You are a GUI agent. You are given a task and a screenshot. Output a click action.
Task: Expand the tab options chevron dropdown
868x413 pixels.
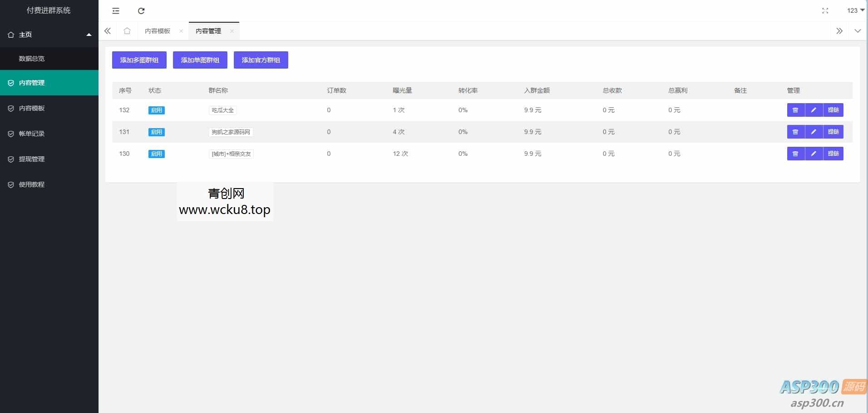(858, 31)
